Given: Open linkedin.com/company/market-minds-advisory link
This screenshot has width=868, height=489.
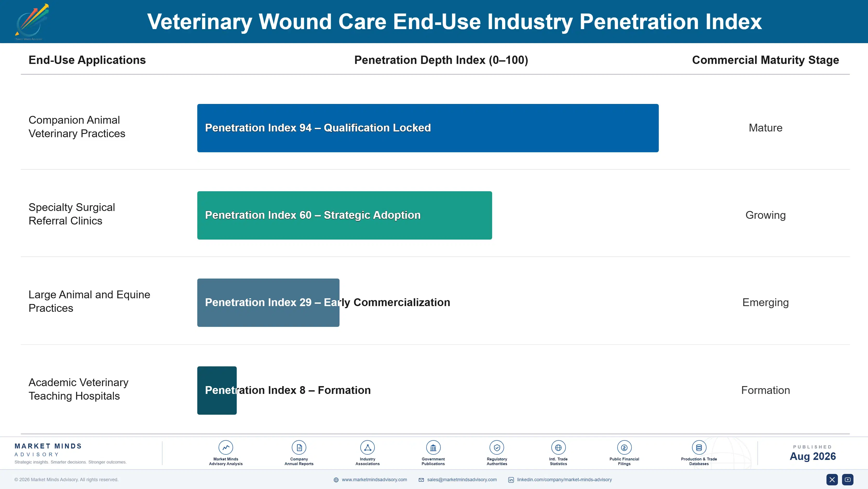Looking at the screenshot, I should (564, 480).
